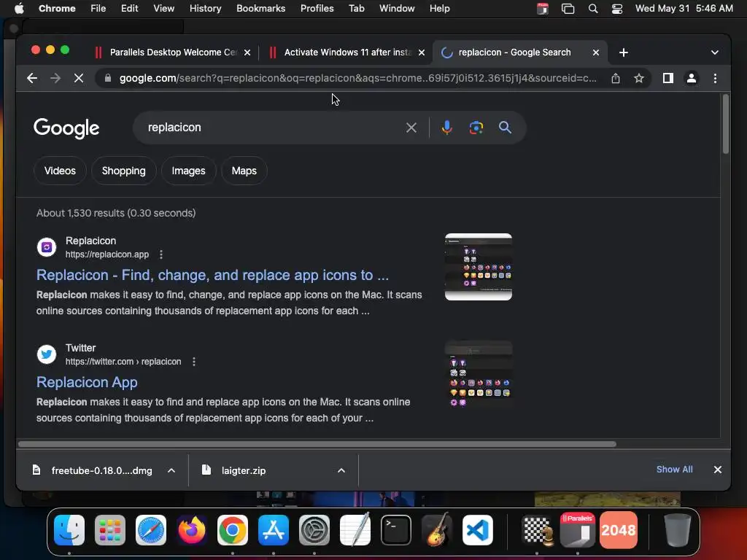
Task: Open more options for Replacicon.app result
Action: (x=161, y=254)
